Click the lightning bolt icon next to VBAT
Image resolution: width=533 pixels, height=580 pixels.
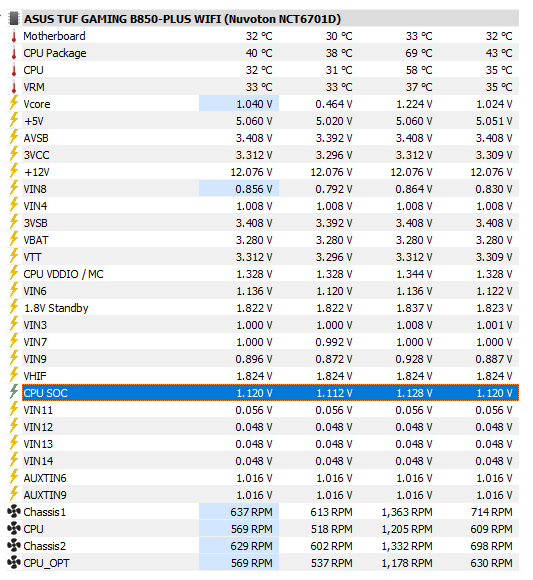point(14,240)
